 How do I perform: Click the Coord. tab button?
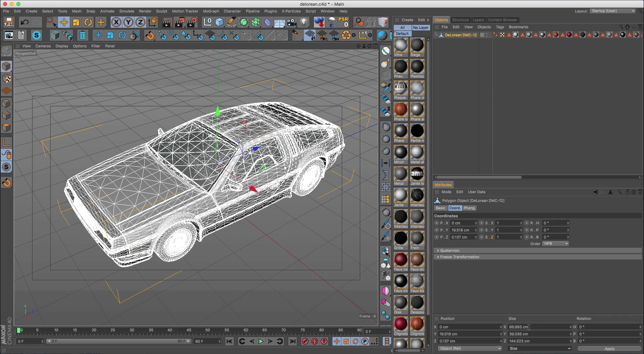point(455,208)
